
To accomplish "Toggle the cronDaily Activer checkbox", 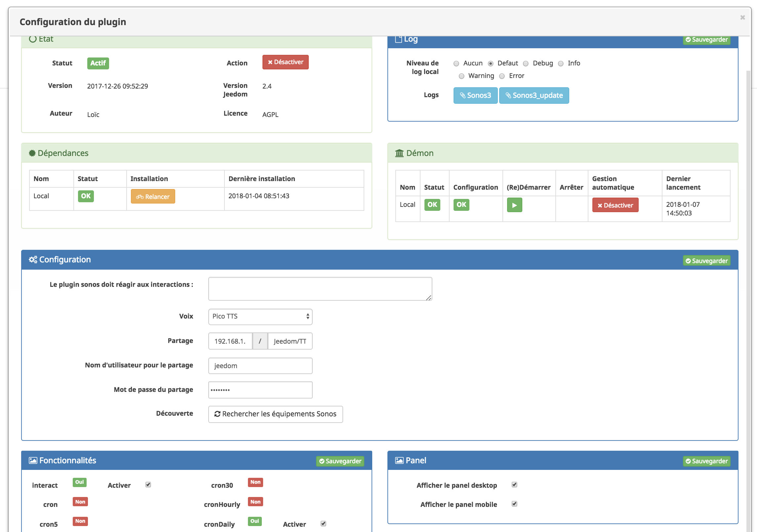I will click(323, 524).
